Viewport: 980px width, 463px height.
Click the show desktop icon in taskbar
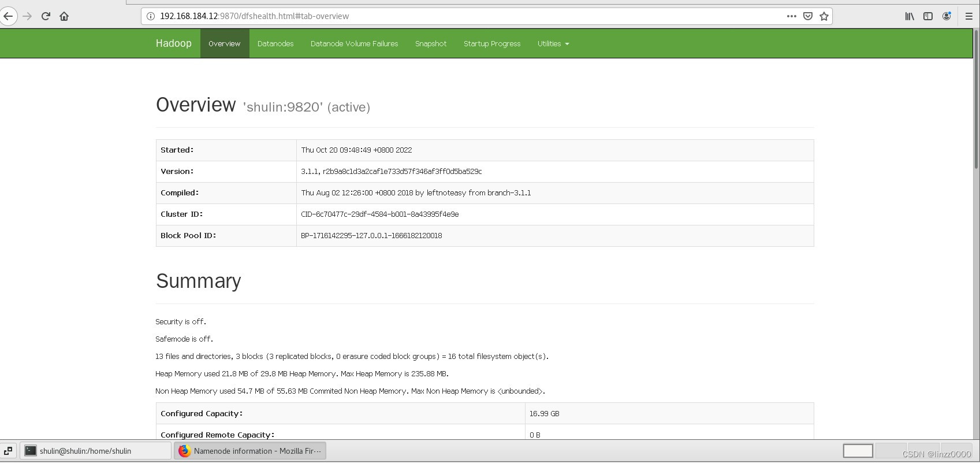(x=8, y=451)
